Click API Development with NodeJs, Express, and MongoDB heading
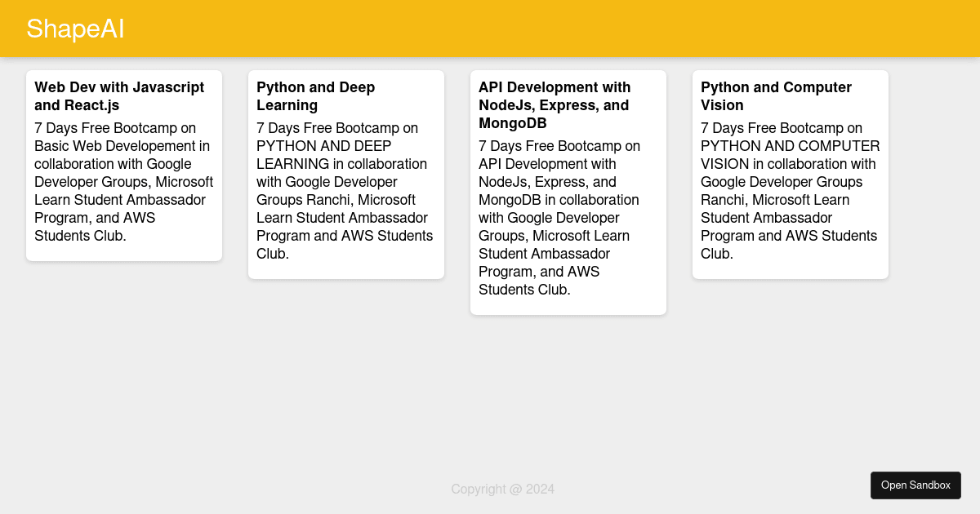This screenshot has height=514, width=980. (555, 105)
